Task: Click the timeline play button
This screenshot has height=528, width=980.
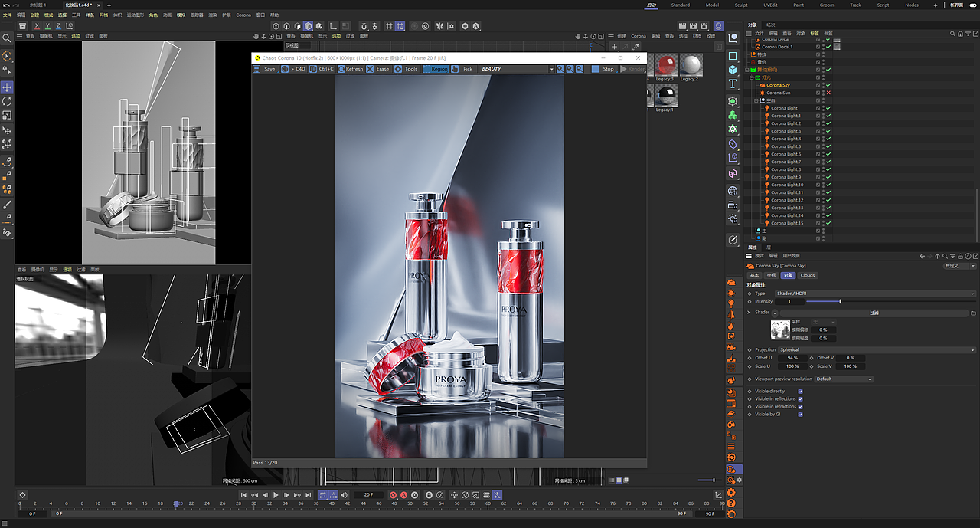Action: 276,495
